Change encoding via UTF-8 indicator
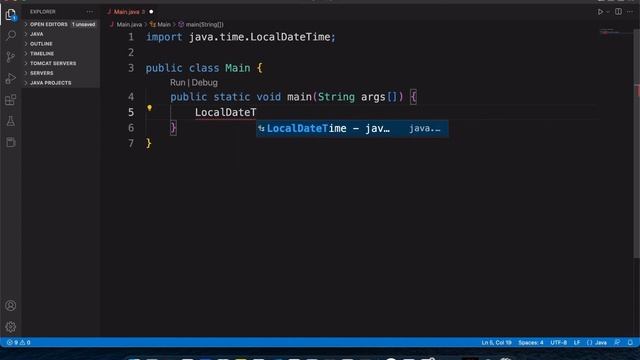Viewport: 640px width, 360px height. point(558,342)
